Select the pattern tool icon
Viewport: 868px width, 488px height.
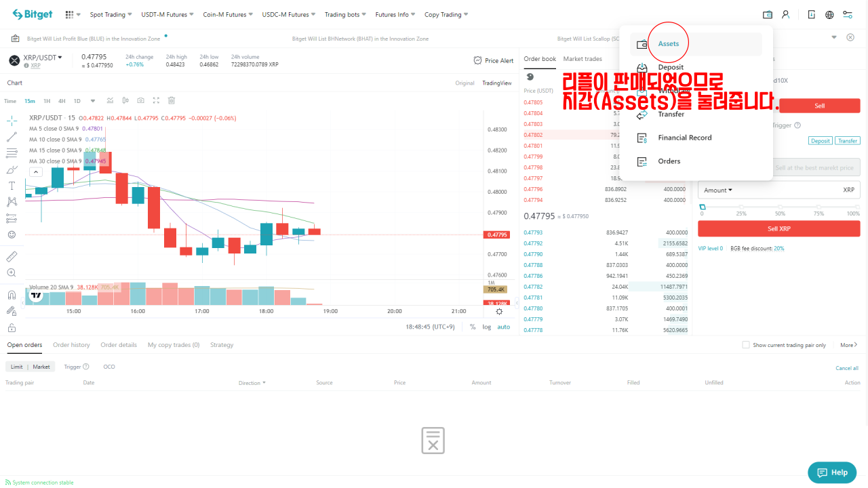12,202
